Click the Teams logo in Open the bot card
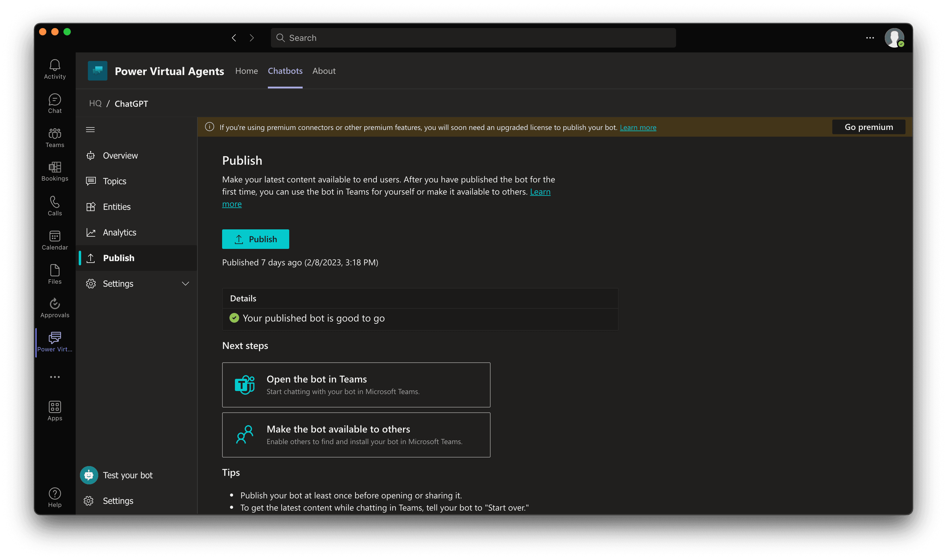The width and height of the screenshot is (947, 560). click(x=245, y=385)
